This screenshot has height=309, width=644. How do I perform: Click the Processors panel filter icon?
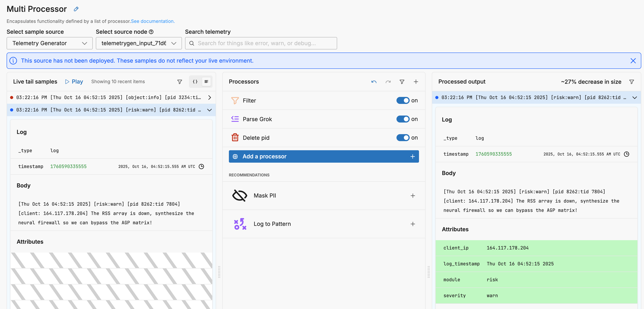pyautogui.click(x=402, y=82)
